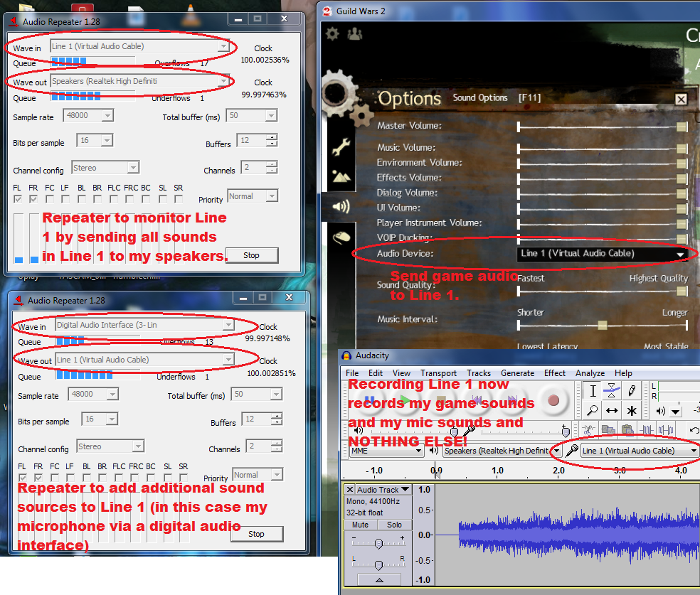Click the 1.0 mark on Audacity timeline
Screen dimensions: 700x595
coord(497,470)
